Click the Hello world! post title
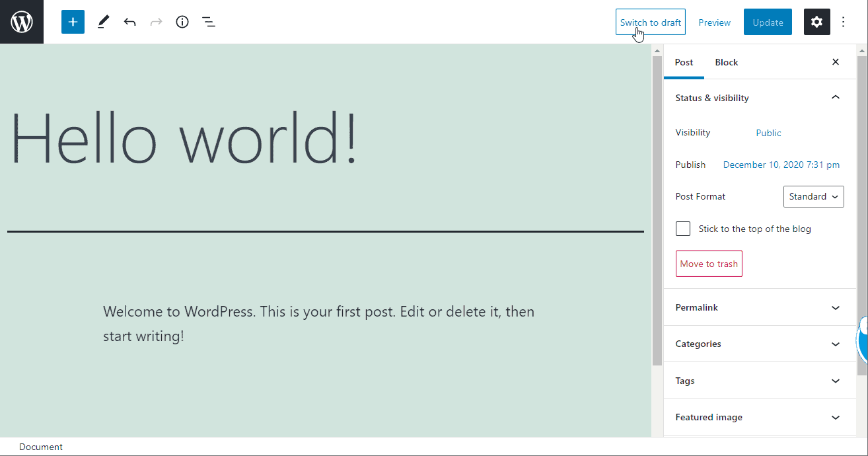 185,139
